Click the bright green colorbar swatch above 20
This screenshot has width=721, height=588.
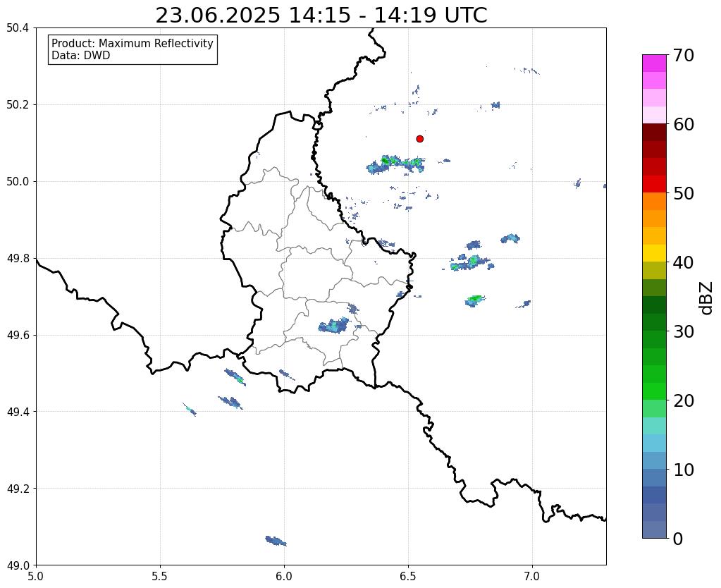click(x=654, y=391)
